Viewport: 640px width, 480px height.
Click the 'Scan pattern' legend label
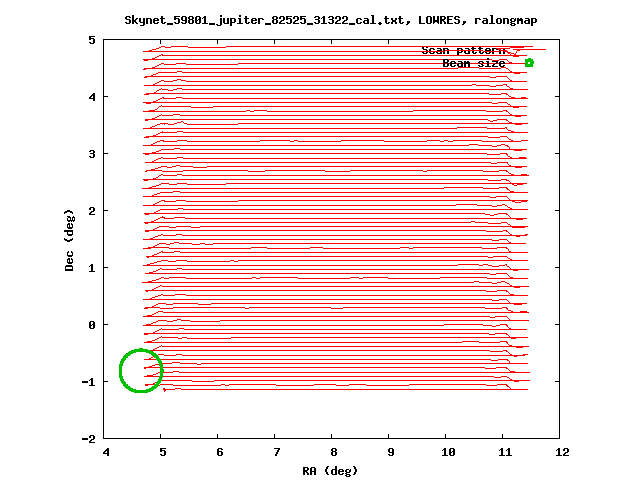click(x=464, y=50)
